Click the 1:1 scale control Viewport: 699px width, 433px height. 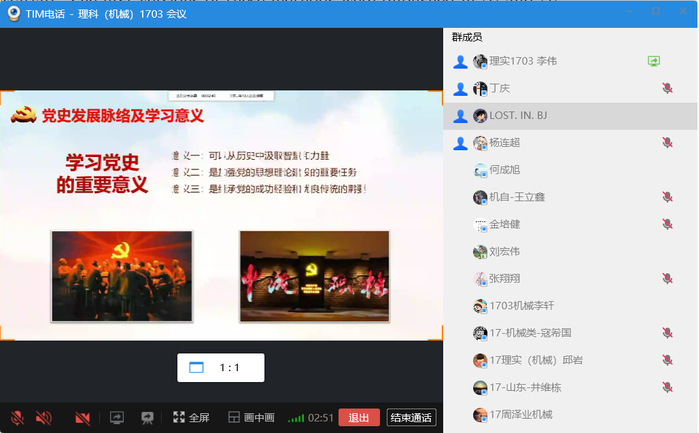220,368
